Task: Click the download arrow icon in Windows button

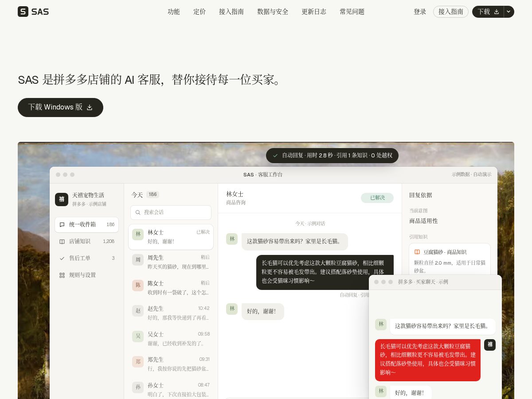Action: pos(90,107)
